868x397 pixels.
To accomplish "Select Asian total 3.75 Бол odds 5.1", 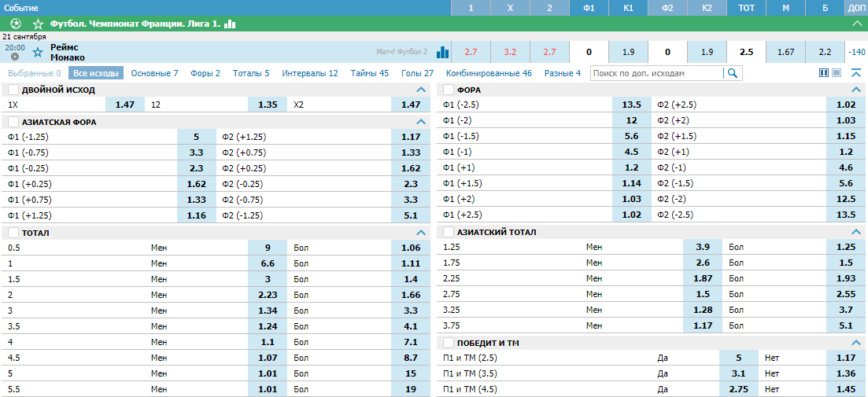I will click(x=846, y=326).
